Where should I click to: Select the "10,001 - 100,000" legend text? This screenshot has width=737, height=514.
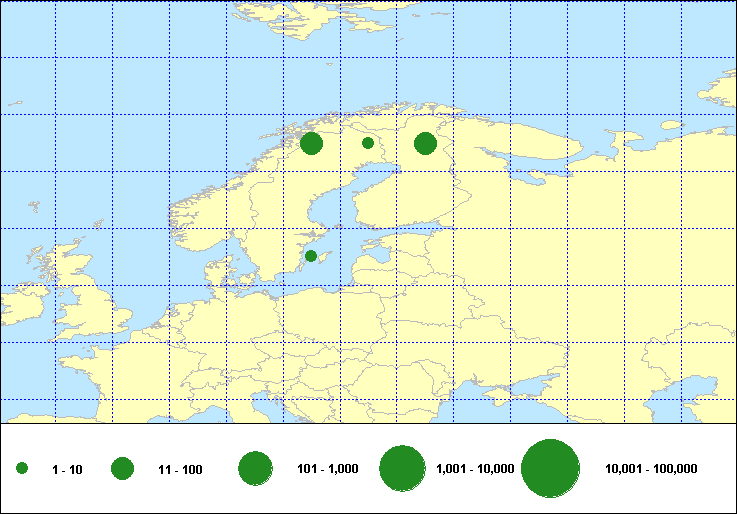(x=652, y=469)
